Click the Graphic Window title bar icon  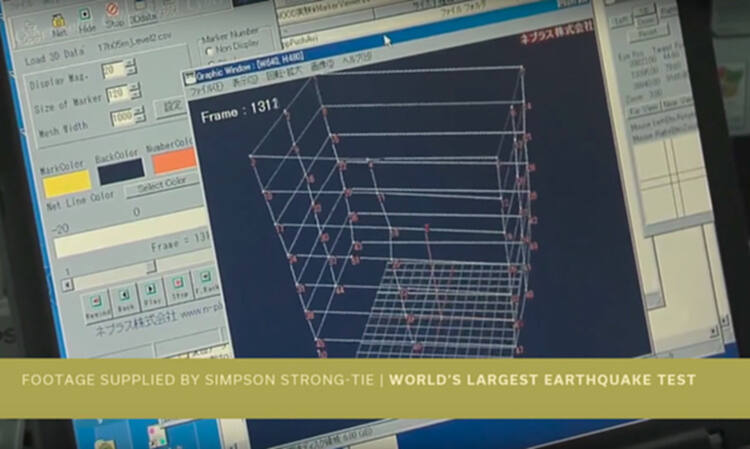(190, 78)
